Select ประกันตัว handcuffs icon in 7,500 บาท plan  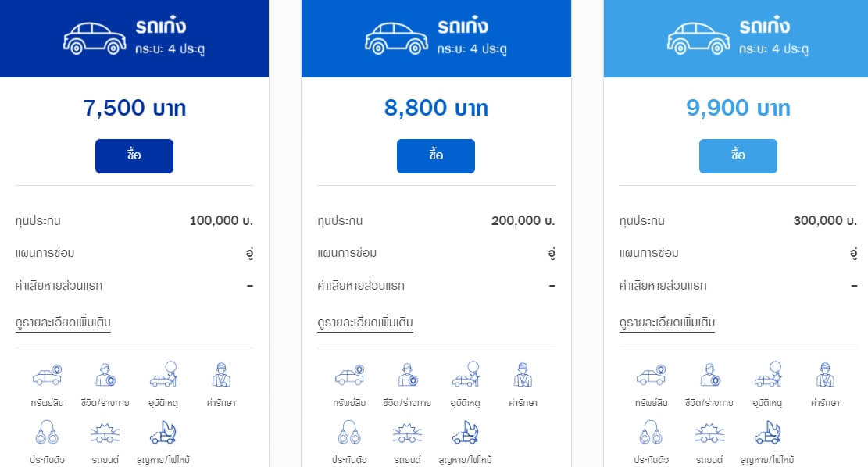[47, 432]
